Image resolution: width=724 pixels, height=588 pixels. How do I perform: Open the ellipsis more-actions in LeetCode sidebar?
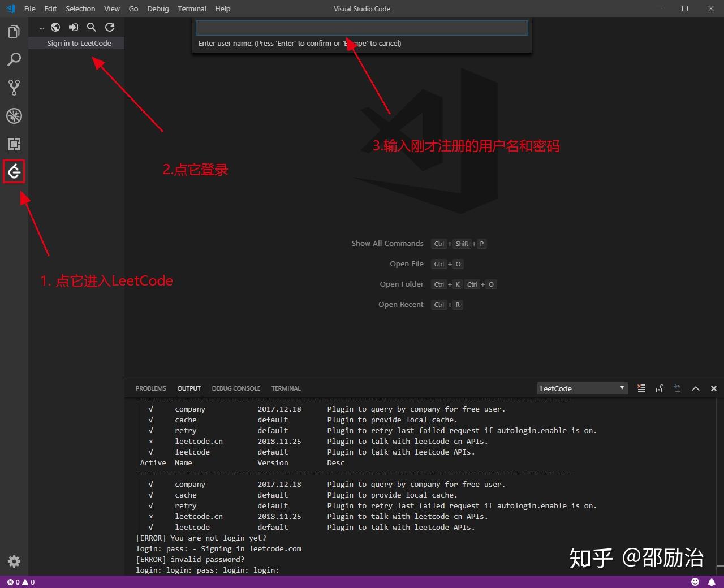[42, 28]
